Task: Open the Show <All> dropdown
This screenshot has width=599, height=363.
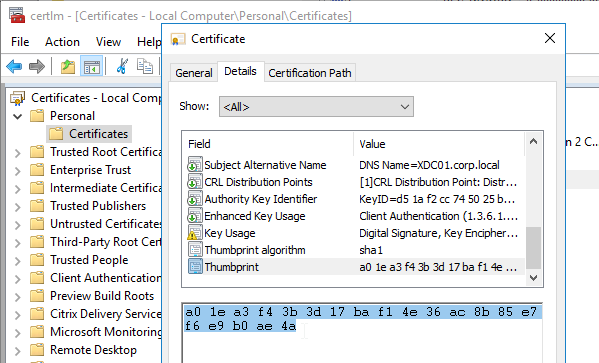Action: [316, 107]
